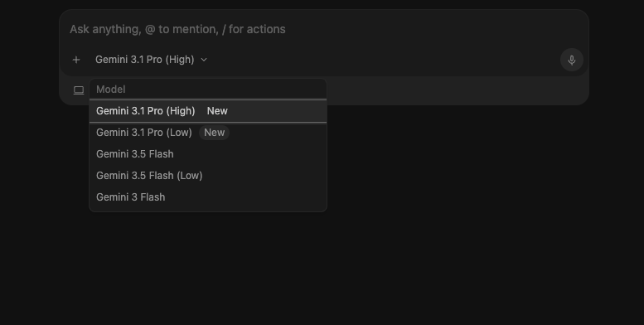
Task: Select Gemini 3.1 Pro (High) from list
Action: click(x=208, y=111)
